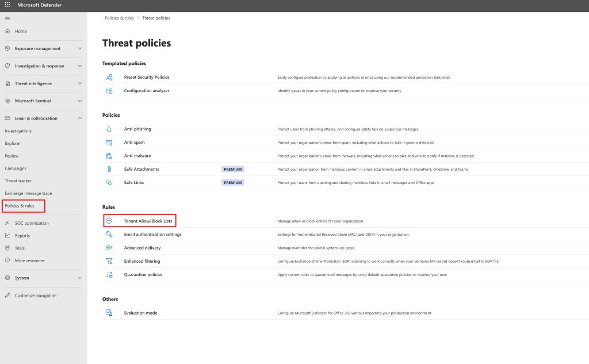Screen dimensions: 589x364
Task: Open Email authentication settings
Action: [x=152, y=235]
